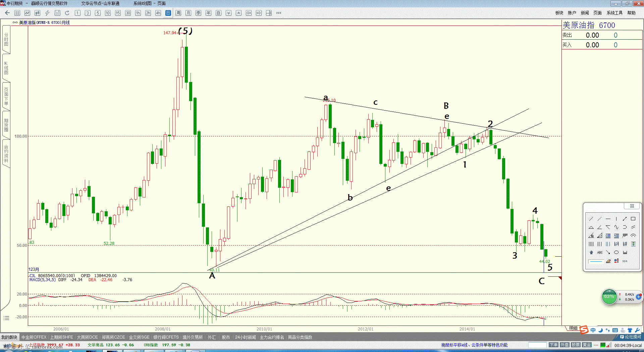Toggle the side panel layout icon
644x352 pixels.
coord(269,13)
